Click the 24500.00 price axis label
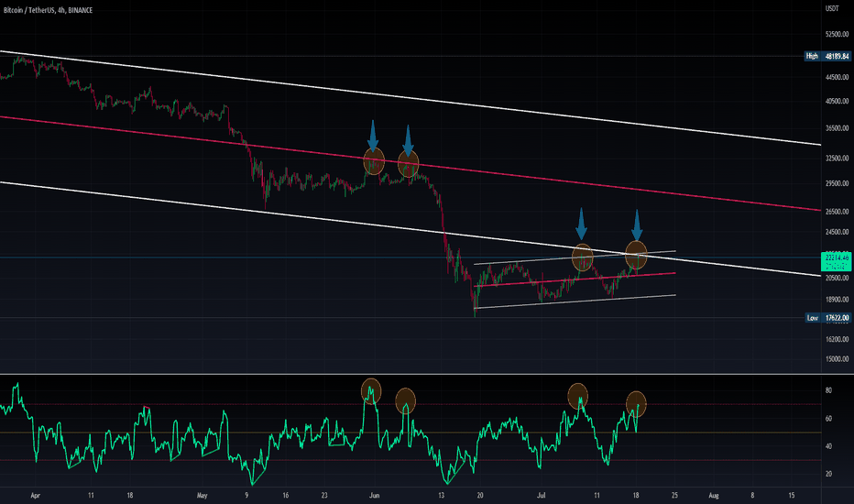This screenshot has width=854, height=504. tap(838, 232)
